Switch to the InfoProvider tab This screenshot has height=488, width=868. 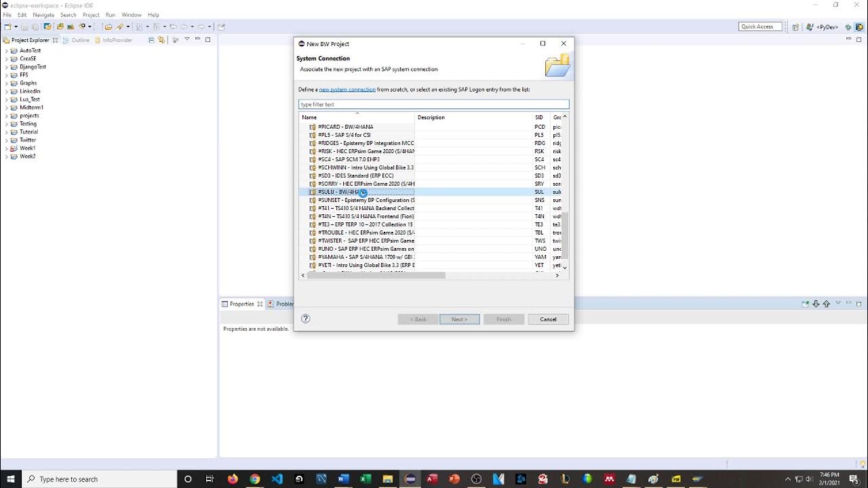[114, 40]
